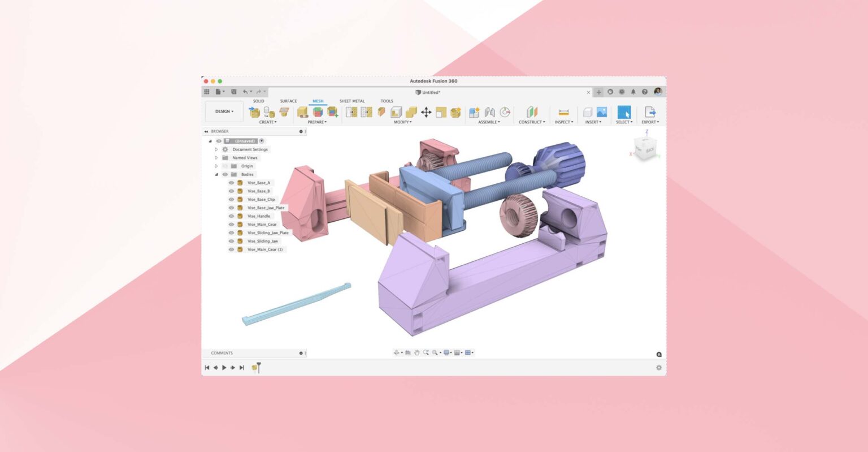Open the COMMENTS panel

pos(221,352)
